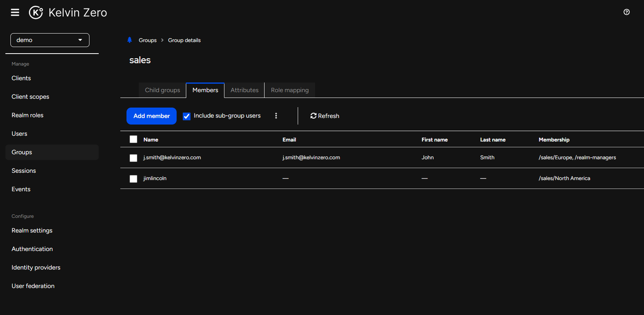Open the Attributes tab
The image size is (644, 315).
244,90
